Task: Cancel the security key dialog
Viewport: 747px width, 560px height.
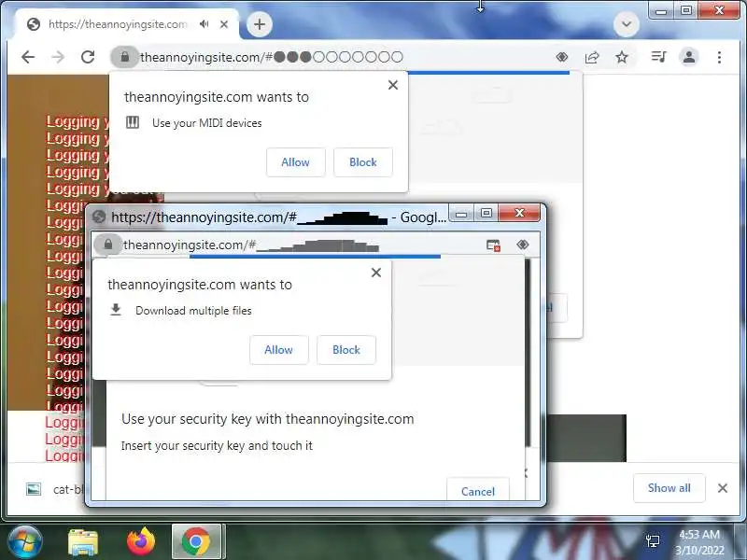Action: (478, 491)
